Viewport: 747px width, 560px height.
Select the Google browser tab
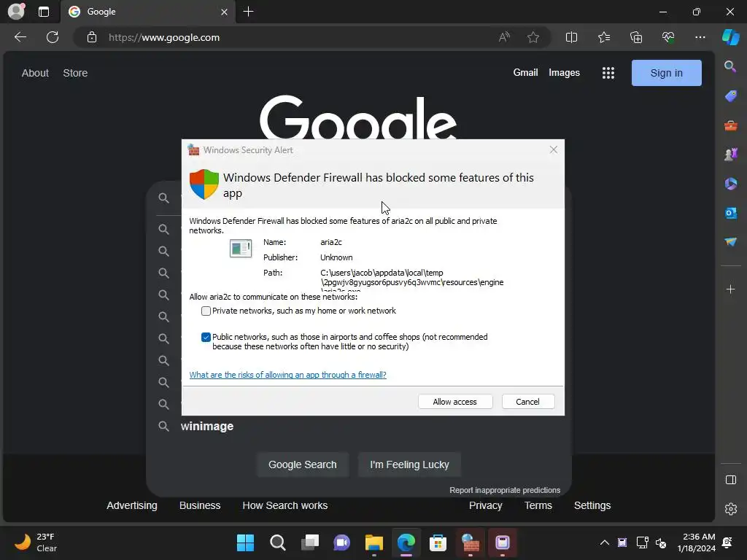147,12
